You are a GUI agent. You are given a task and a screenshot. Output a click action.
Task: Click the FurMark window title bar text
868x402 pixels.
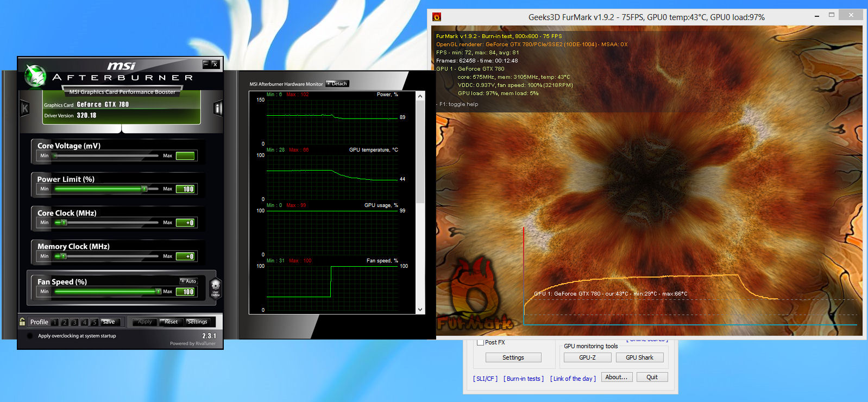coord(646,17)
